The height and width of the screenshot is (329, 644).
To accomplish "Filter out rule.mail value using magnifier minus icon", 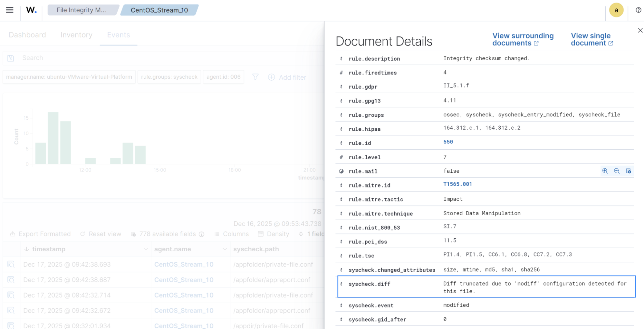I will click(617, 171).
